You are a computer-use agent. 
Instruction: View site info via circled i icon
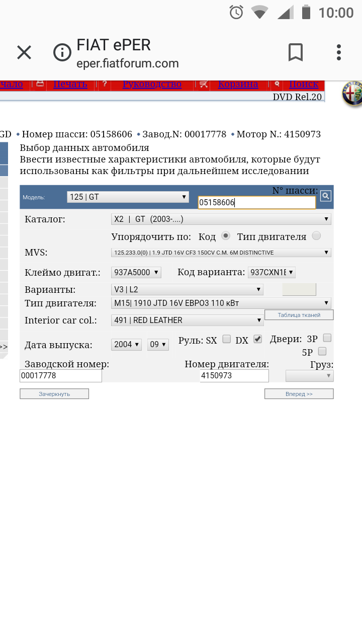coord(62,52)
